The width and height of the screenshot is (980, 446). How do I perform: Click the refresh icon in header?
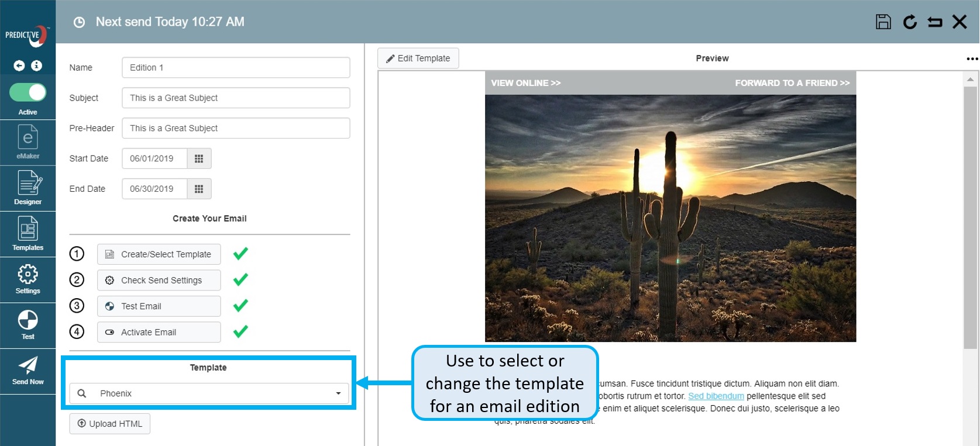tap(909, 22)
